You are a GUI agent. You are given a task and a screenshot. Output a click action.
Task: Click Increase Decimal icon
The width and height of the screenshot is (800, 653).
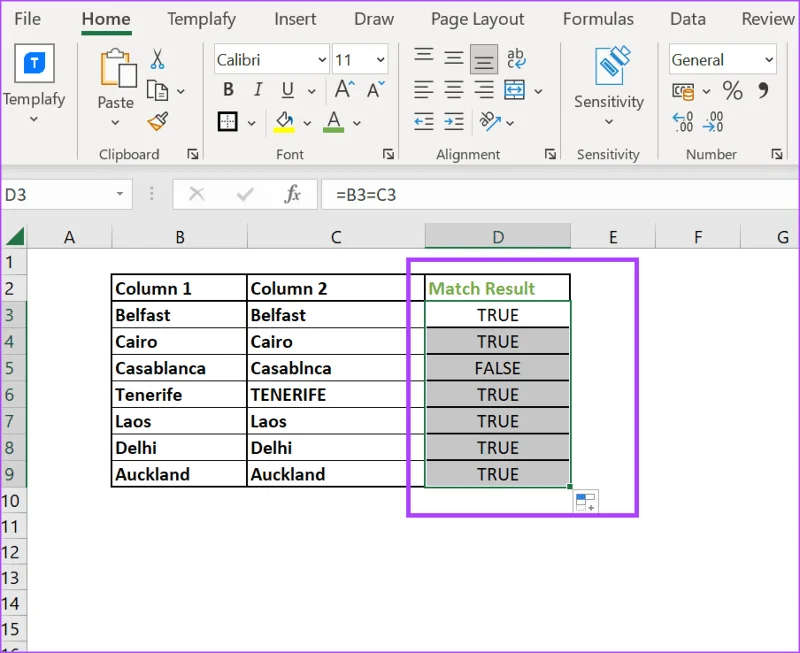pos(683,122)
